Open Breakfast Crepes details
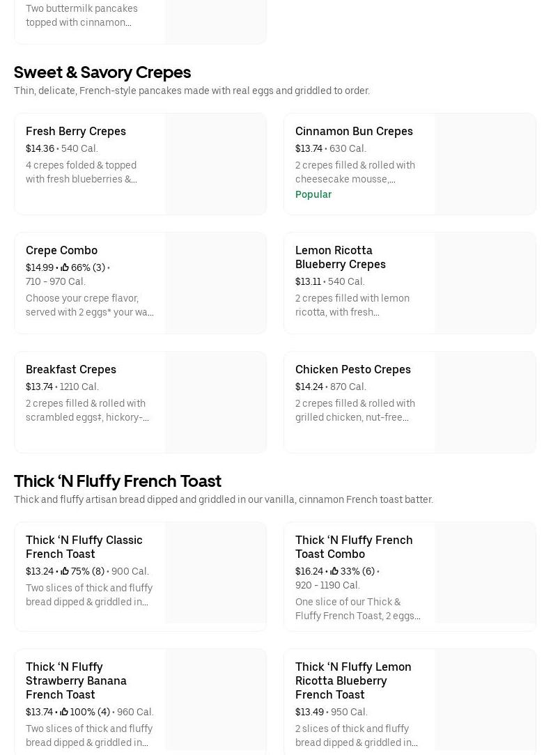 pos(71,369)
